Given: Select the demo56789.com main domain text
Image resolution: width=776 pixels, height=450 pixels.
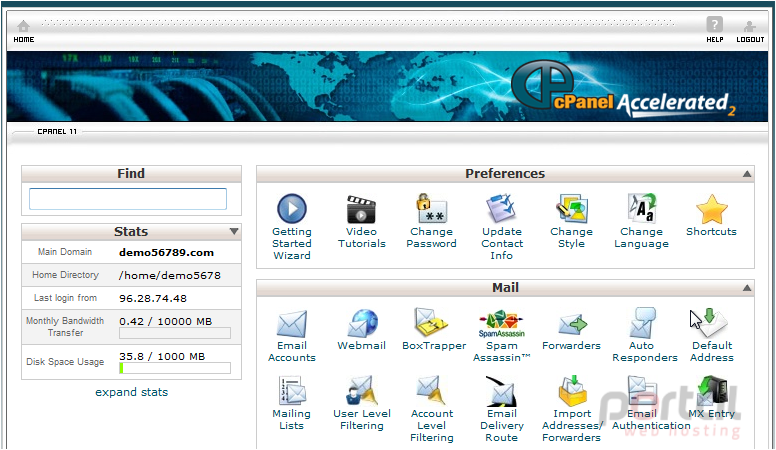Looking at the screenshot, I should click(x=166, y=252).
